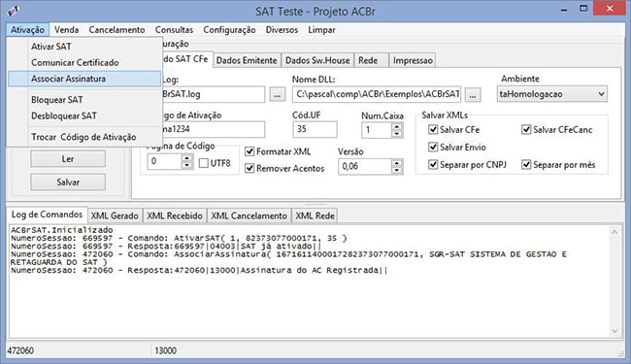Click the Salvar button
631x364 pixels.
68,182
